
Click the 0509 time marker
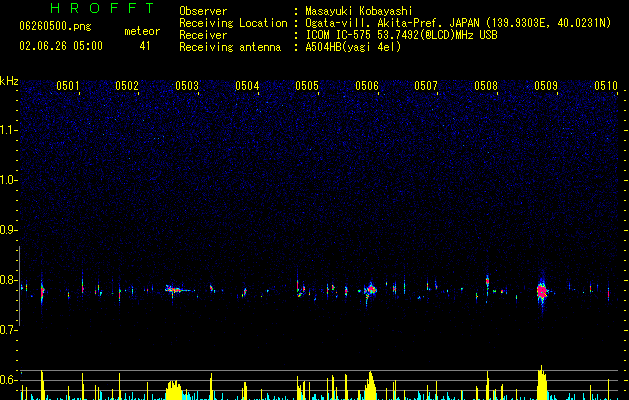[x=546, y=85]
